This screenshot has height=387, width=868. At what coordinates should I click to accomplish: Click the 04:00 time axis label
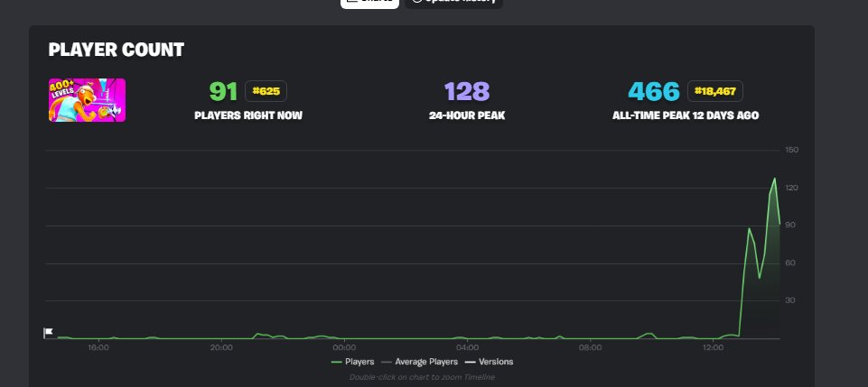point(467,347)
